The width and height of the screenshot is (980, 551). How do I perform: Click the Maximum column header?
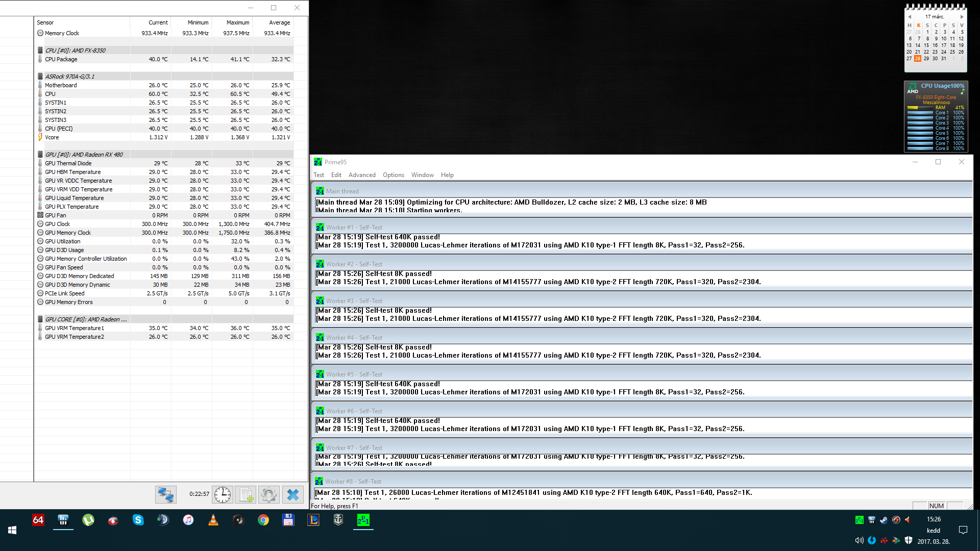pos(237,22)
